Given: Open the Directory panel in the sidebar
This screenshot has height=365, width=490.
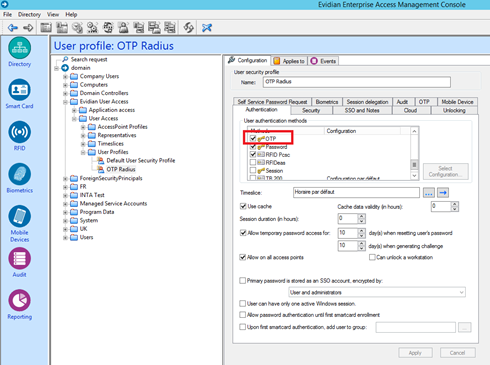Looking at the screenshot, I should pos(20,52).
